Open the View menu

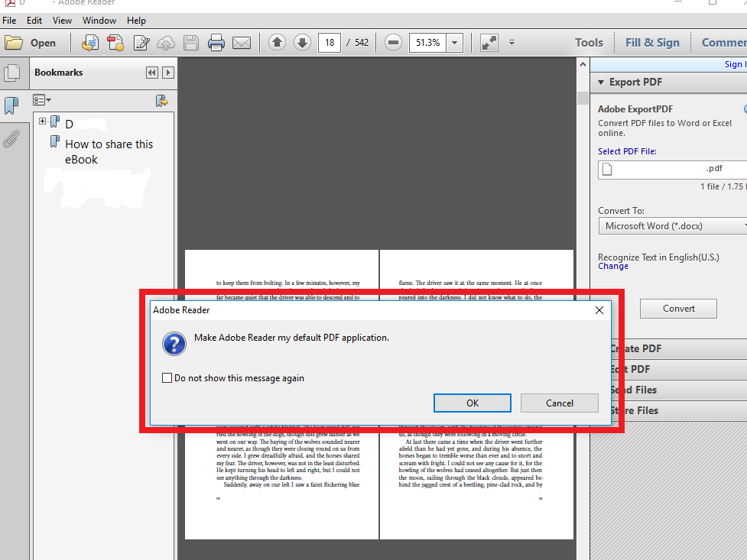click(x=62, y=21)
